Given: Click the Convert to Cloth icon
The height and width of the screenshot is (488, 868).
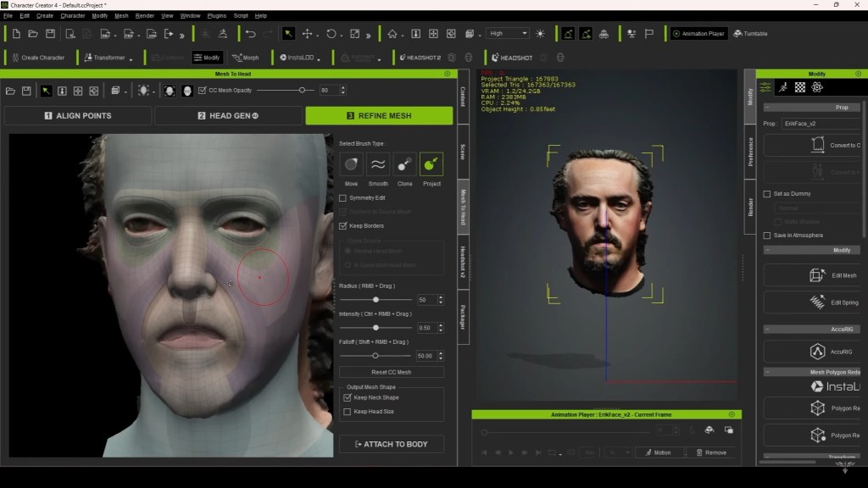Looking at the screenshot, I should click(818, 145).
